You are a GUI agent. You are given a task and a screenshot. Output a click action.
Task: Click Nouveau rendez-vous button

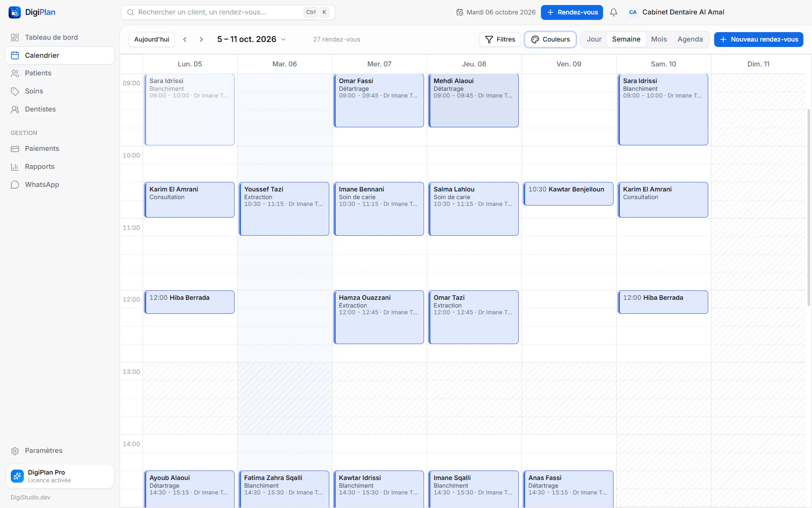(x=759, y=39)
